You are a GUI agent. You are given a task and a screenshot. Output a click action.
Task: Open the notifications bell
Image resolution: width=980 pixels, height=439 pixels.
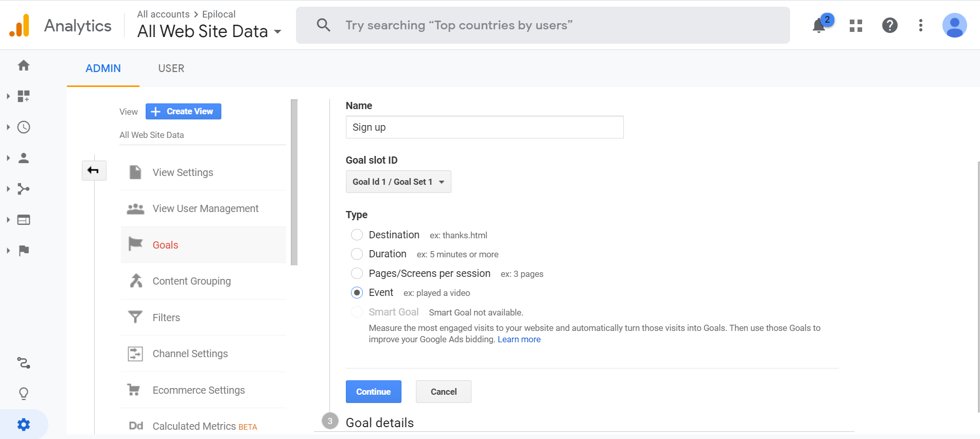(x=819, y=25)
